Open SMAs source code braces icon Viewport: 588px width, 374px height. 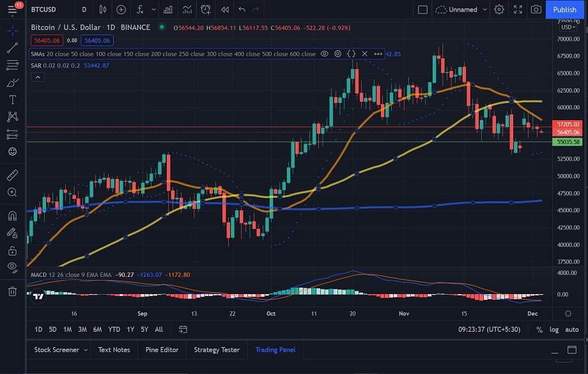[x=351, y=54]
